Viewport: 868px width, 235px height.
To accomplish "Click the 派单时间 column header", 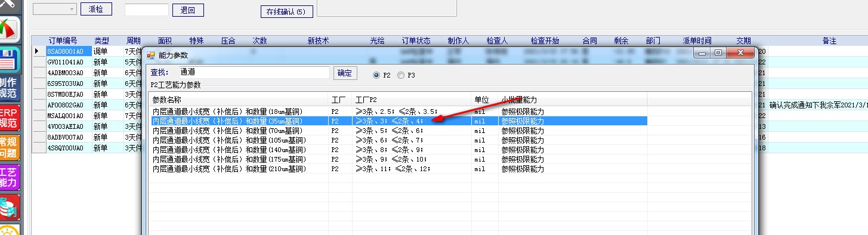I will pyautogui.click(x=697, y=41).
